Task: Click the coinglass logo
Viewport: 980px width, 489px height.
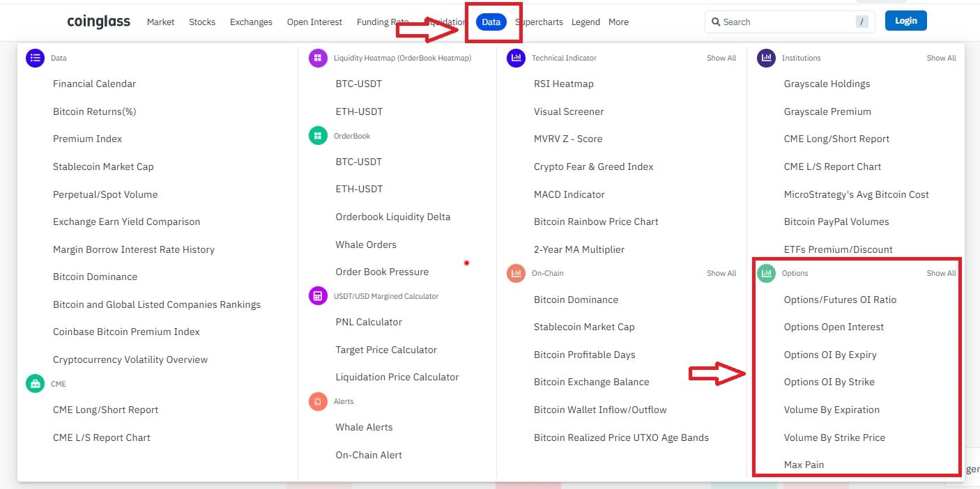Action: tap(98, 22)
